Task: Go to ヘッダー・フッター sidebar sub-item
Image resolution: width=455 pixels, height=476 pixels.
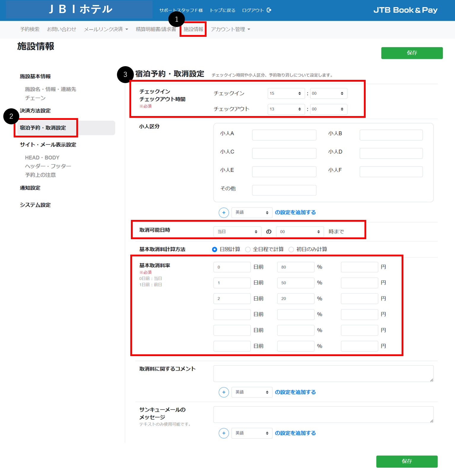Action: pos(48,166)
